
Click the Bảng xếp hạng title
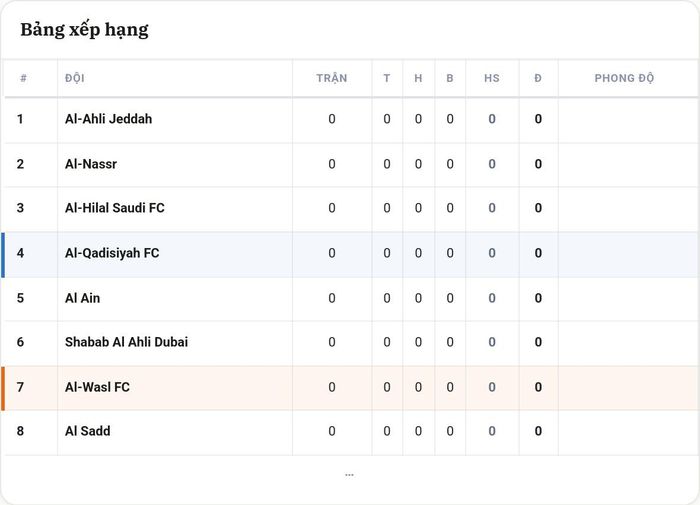pyautogui.click(x=84, y=30)
